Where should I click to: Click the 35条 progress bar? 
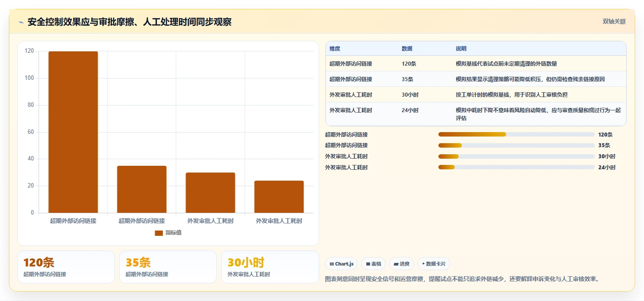[x=516, y=145]
